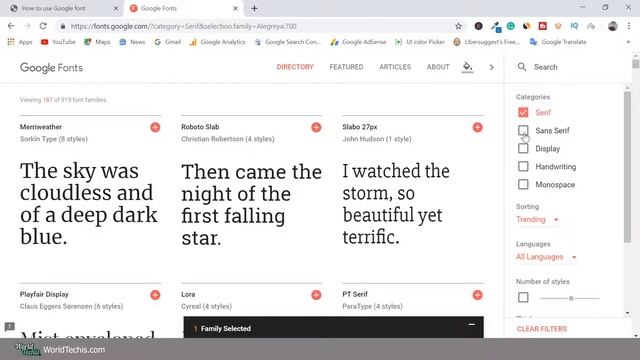The width and height of the screenshot is (640, 360).
Task: Add Roboto Slab font to selection
Action: tap(316, 127)
